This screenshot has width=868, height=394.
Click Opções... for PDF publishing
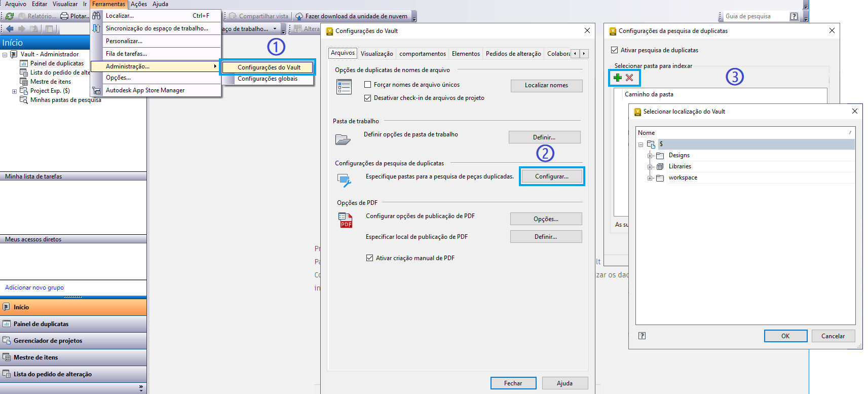[x=546, y=219]
